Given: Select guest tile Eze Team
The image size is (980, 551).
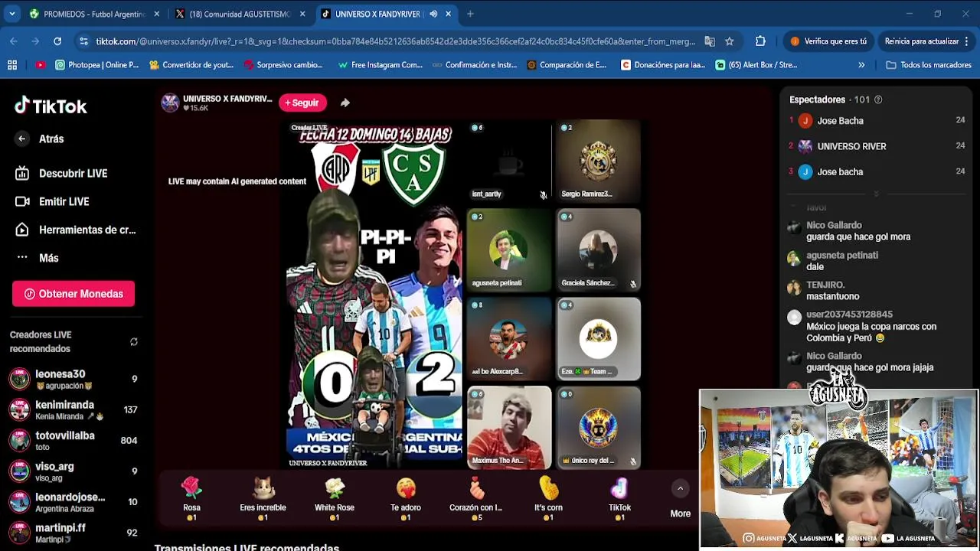Looking at the screenshot, I should [x=598, y=338].
